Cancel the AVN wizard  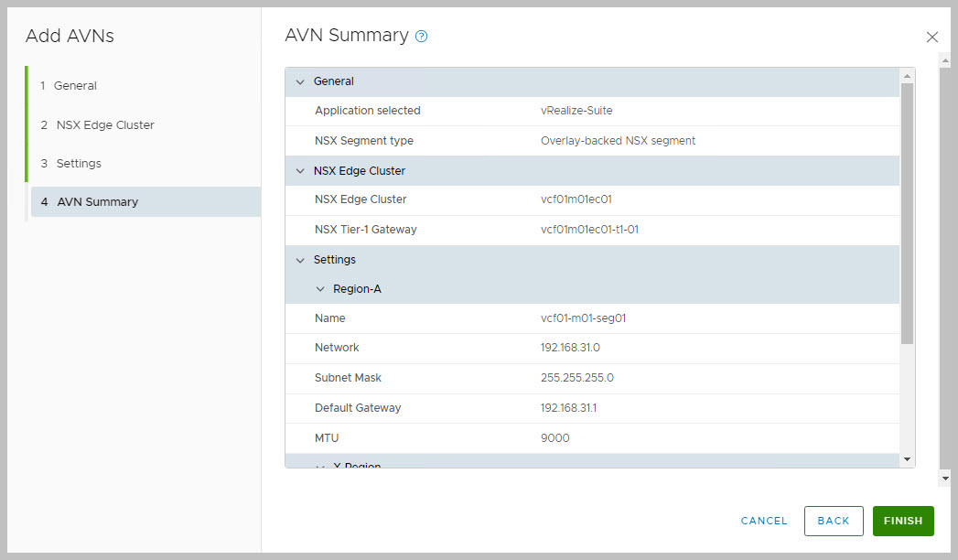pos(764,521)
